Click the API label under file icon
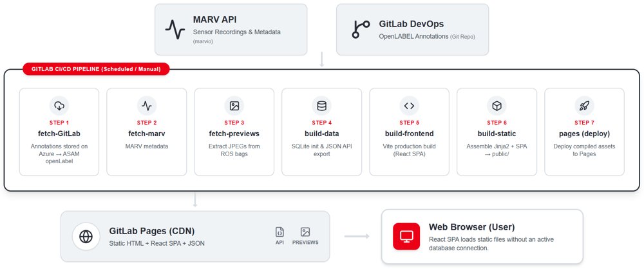This screenshot has height=269, width=644. click(279, 243)
